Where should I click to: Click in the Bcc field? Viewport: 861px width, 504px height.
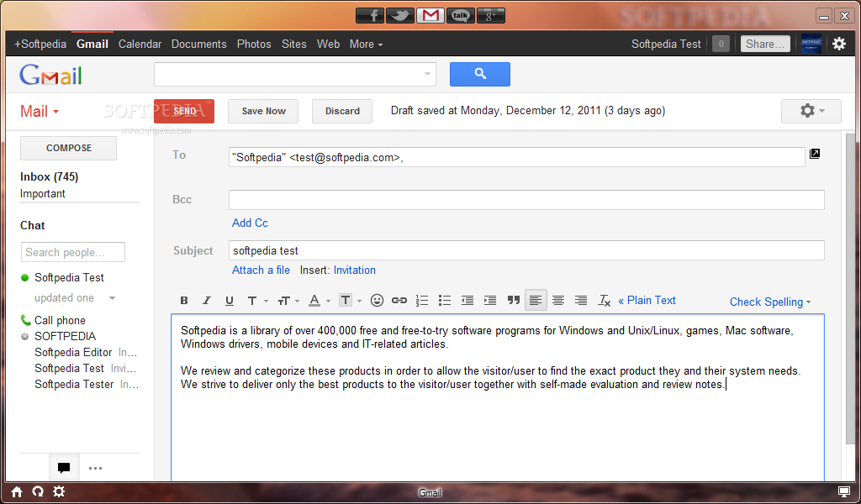coord(526,200)
